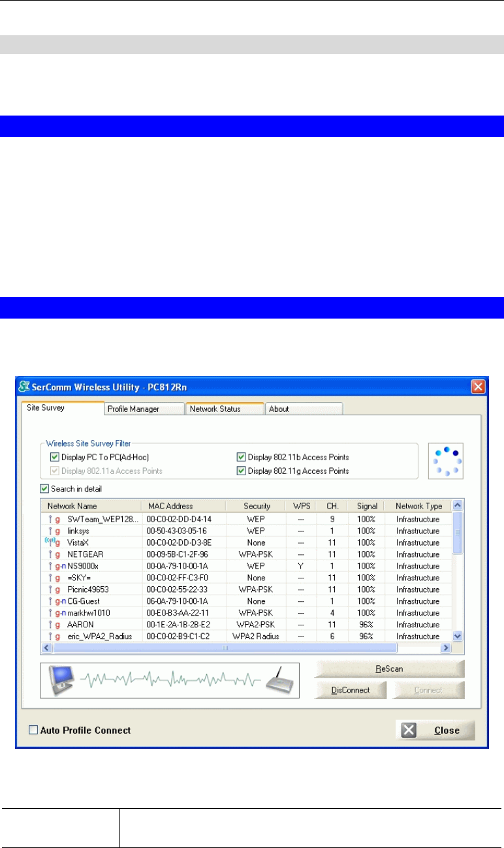This screenshot has width=504, height=848.
Task: Click MAC address 00-1E-2A-1B-2B-E2
Action: [x=178, y=625]
